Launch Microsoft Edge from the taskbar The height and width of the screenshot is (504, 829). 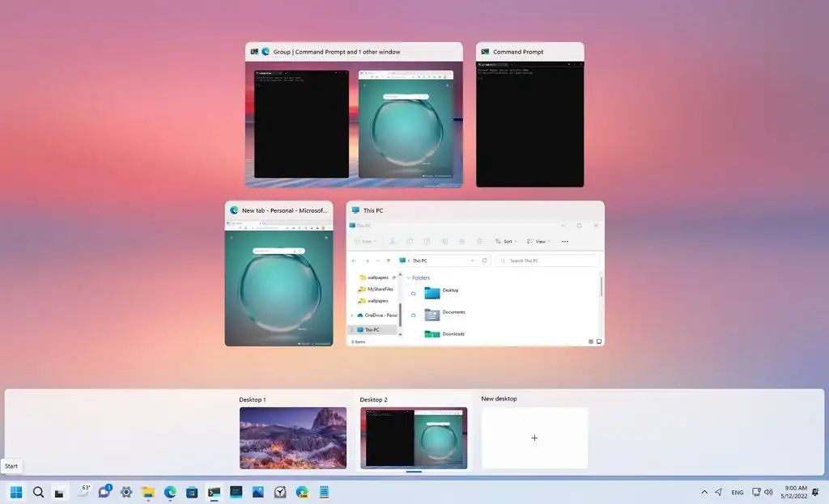pyautogui.click(x=170, y=493)
